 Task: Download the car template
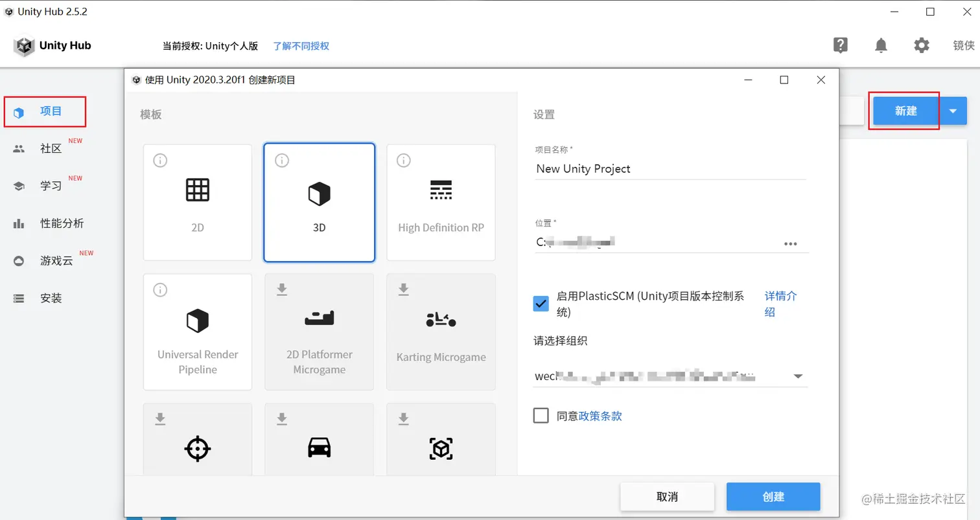click(282, 419)
